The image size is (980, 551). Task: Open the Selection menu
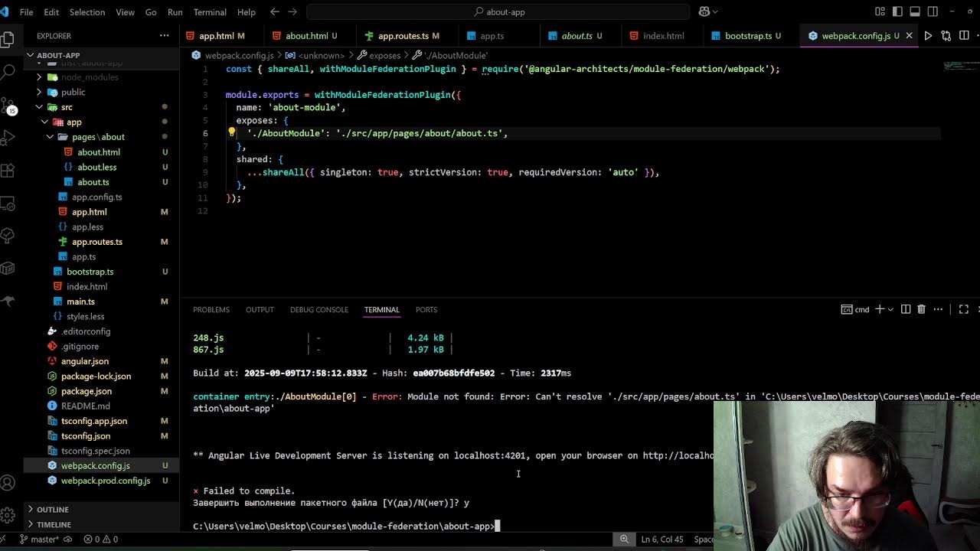coord(87,12)
